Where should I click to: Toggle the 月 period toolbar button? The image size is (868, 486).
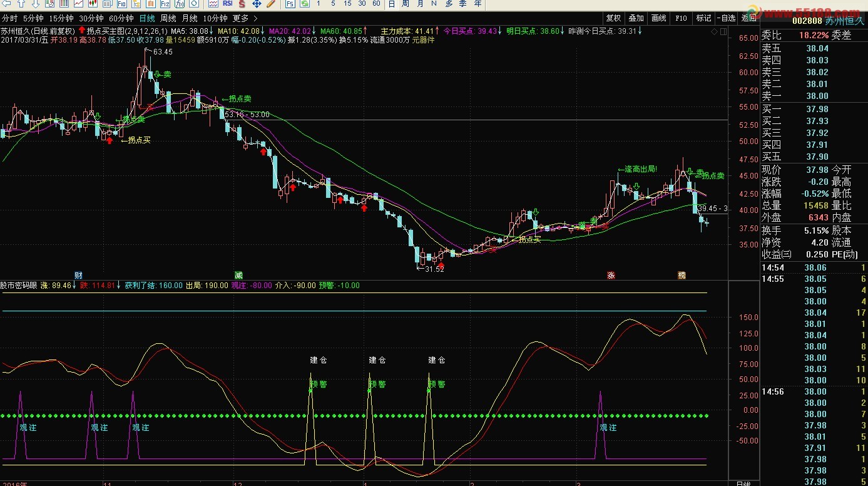420,4
